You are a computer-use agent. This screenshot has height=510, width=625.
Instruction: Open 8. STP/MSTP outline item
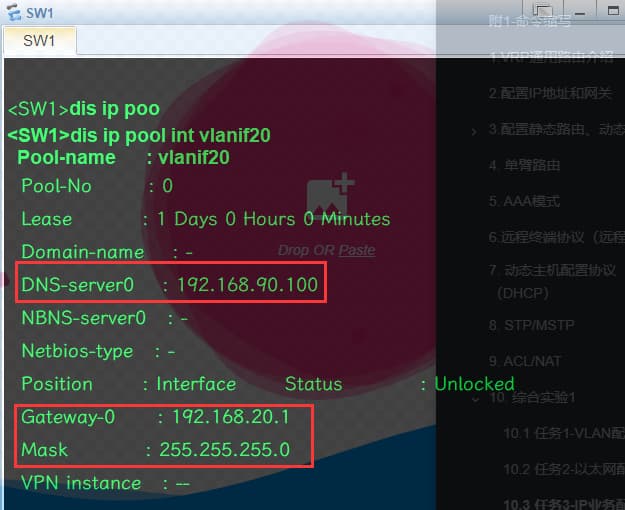[x=530, y=325]
